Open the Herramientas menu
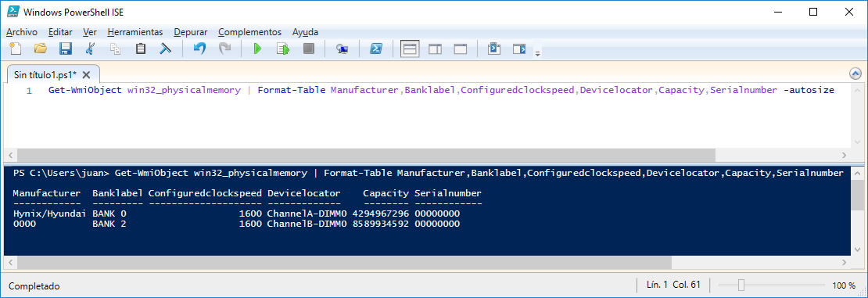 click(x=135, y=32)
